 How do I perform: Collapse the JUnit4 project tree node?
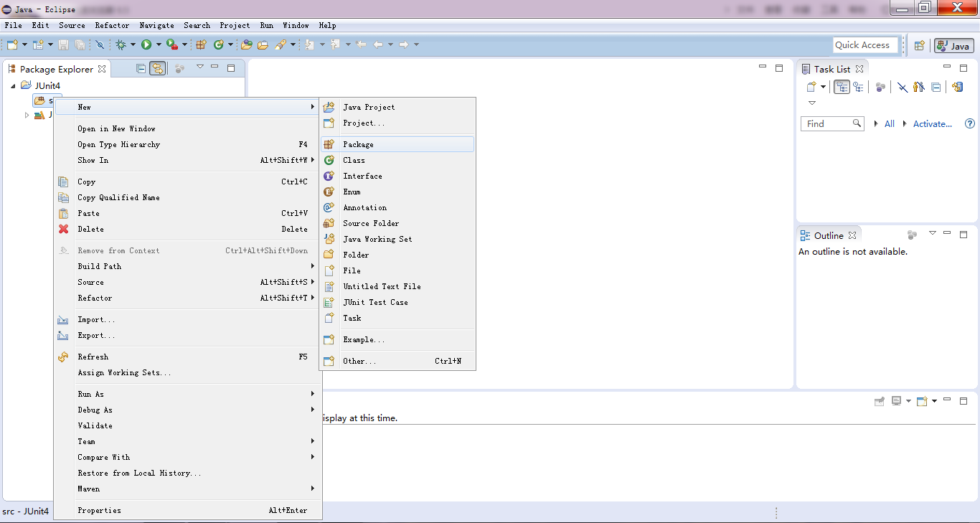(14, 85)
